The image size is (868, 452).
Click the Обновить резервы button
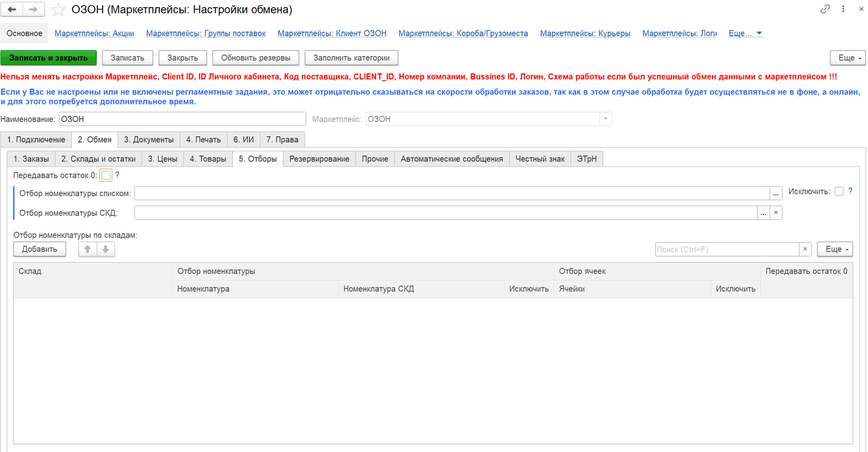pyautogui.click(x=256, y=58)
